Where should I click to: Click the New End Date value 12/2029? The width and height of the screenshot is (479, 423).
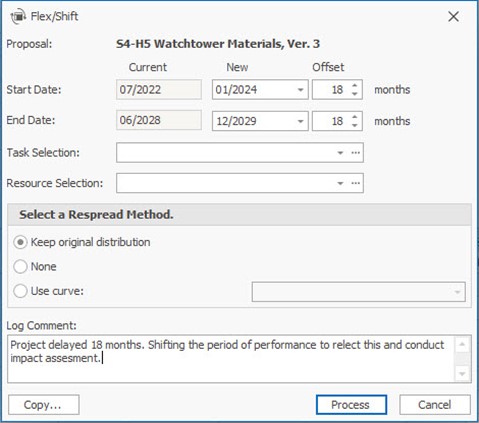[236, 121]
